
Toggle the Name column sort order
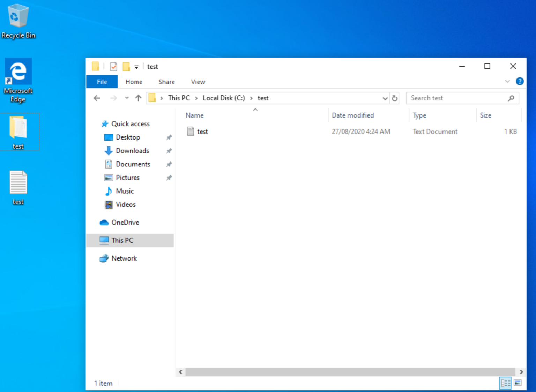pos(194,115)
